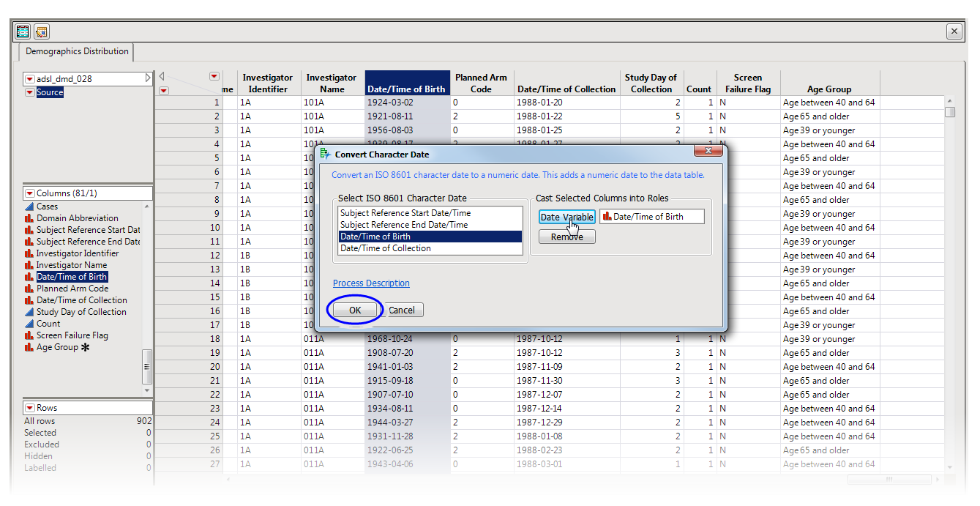This screenshot has height=506, width=980.
Task: Click the nominal icon beside Domain Abbreviation
Action: (29, 218)
